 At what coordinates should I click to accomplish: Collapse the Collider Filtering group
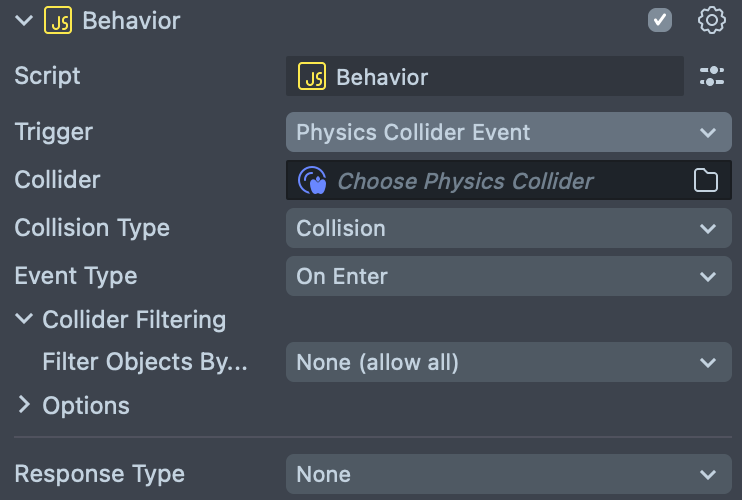(x=24, y=320)
